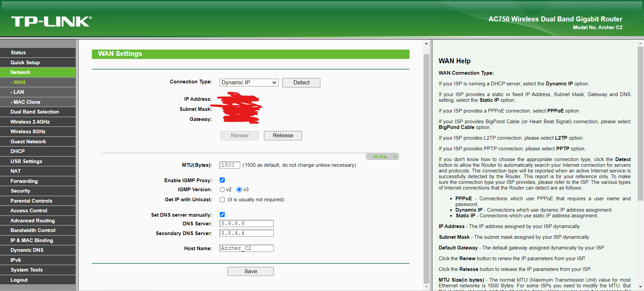Select IGMP version v3 radio
This screenshot has width=644, height=291.
(x=239, y=190)
